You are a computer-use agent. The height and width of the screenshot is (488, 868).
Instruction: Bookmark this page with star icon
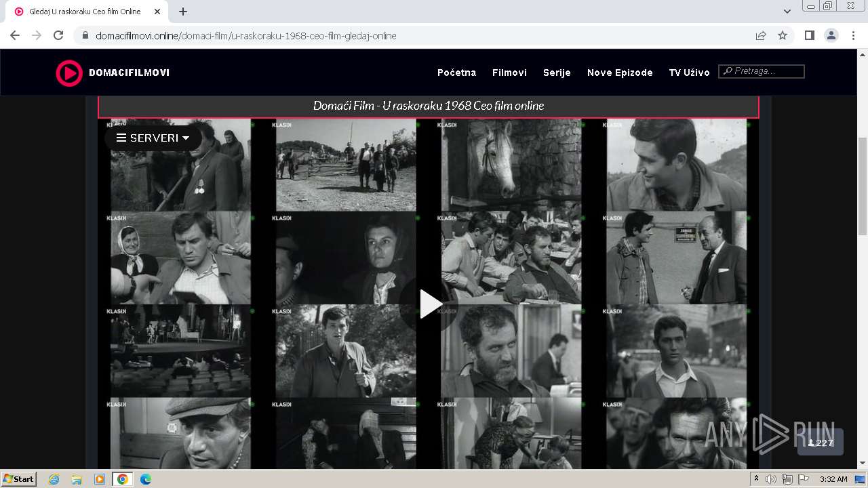pos(783,35)
